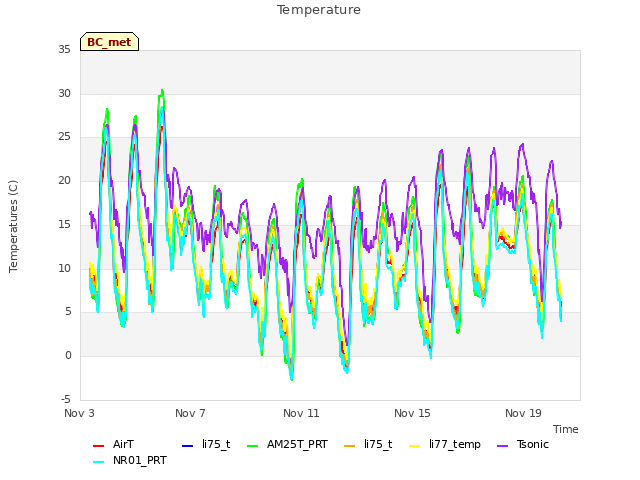
Task: Click the red AirT color marker
Action: coord(98,445)
